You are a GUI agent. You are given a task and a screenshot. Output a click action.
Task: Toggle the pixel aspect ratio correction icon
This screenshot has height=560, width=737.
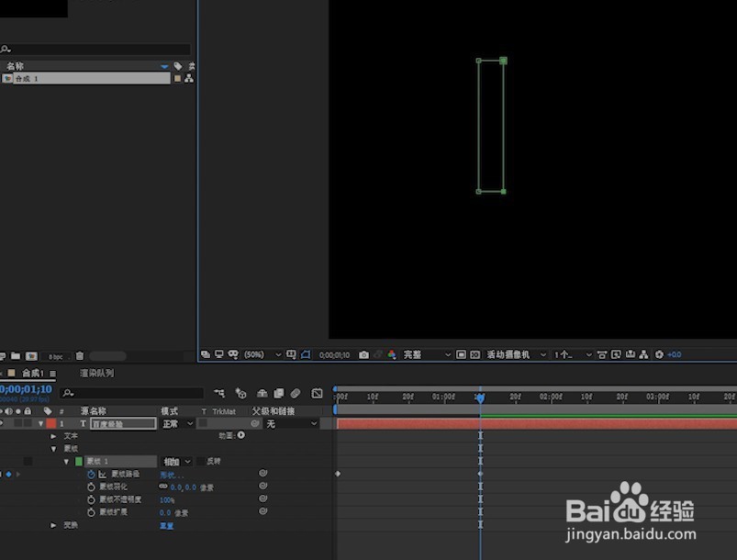pyautogui.click(x=602, y=354)
